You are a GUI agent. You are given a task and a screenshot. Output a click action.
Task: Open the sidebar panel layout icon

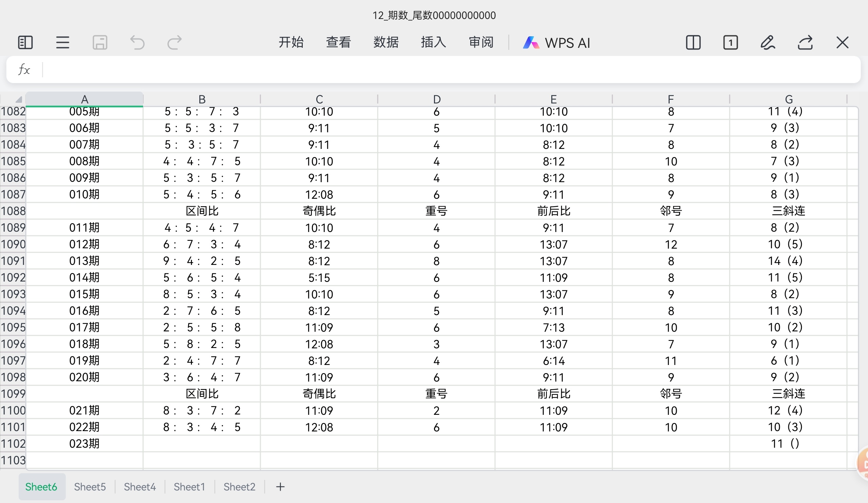pos(25,43)
